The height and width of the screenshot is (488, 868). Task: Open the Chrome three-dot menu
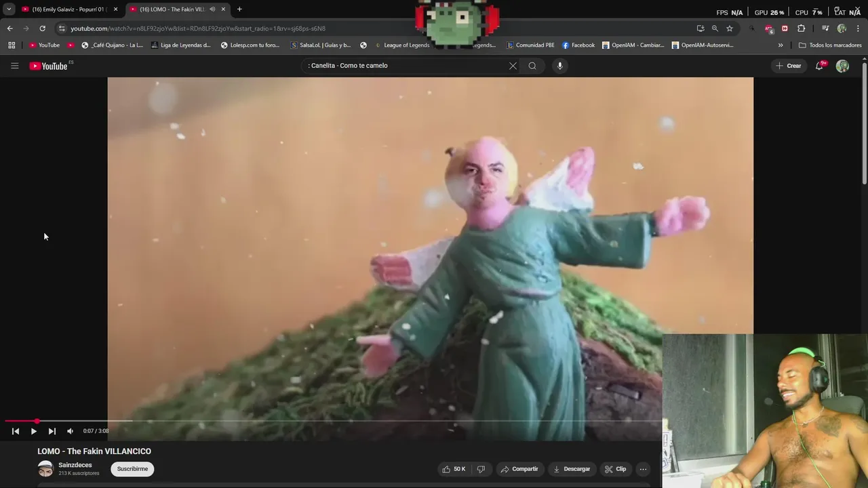pos(858,28)
